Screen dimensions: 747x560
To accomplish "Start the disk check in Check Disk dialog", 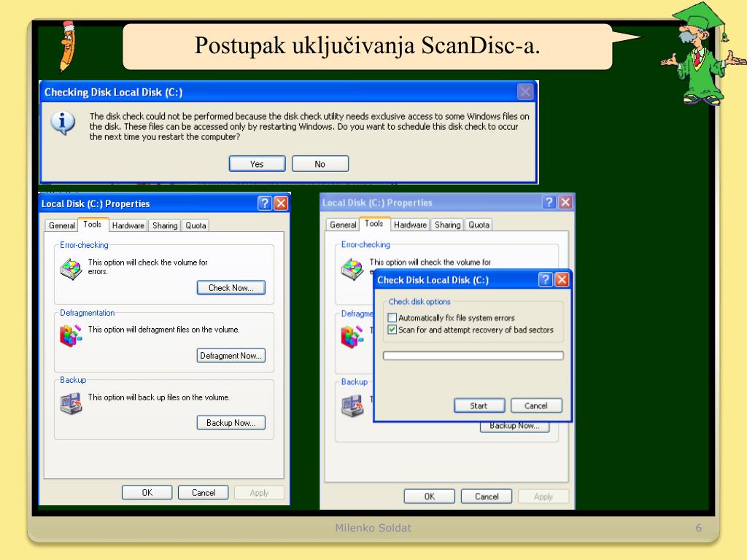I will point(479,405).
